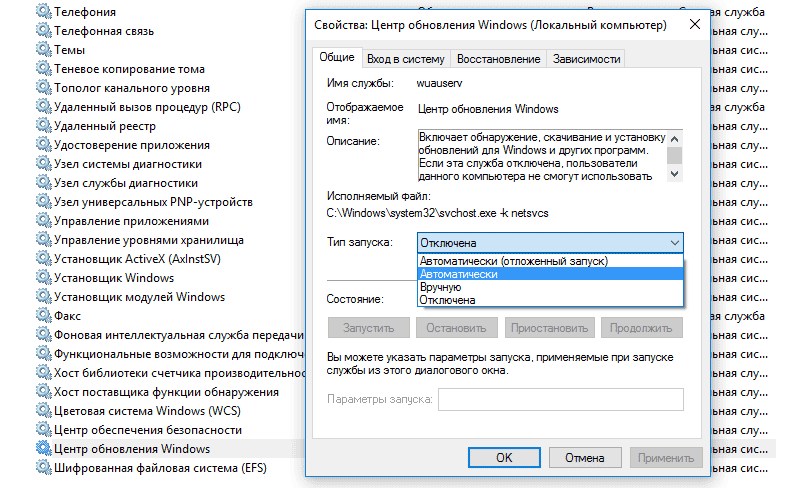Viewport: 796px width, 488px height.
Task: Click the Управление приложениями service icon
Action: tap(44, 221)
